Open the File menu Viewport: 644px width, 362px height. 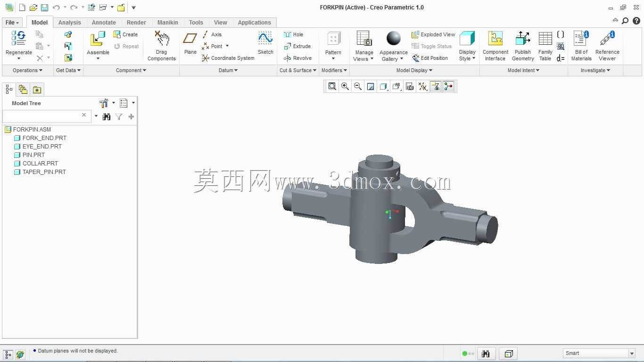point(12,23)
